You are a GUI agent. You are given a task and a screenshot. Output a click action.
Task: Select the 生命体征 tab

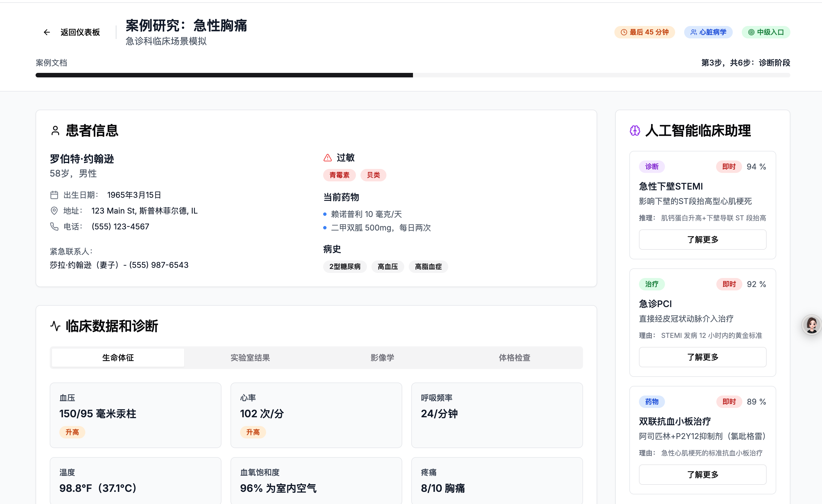tap(118, 358)
